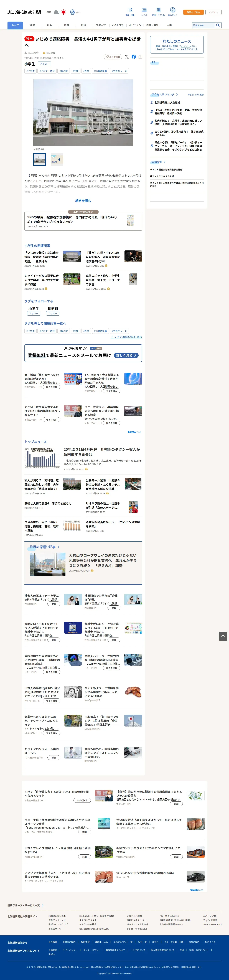Screen dimensions: 229x980
Task: Expand 注目の深掘り記事 section arrow
Action: point(58,547)
